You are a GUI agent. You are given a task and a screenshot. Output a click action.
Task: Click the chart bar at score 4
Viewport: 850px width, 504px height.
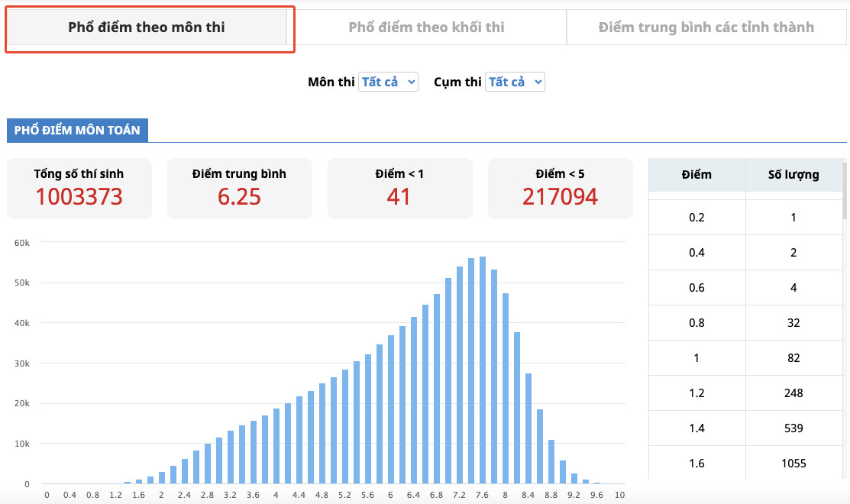pyautogui.click(x=276, y=446)
